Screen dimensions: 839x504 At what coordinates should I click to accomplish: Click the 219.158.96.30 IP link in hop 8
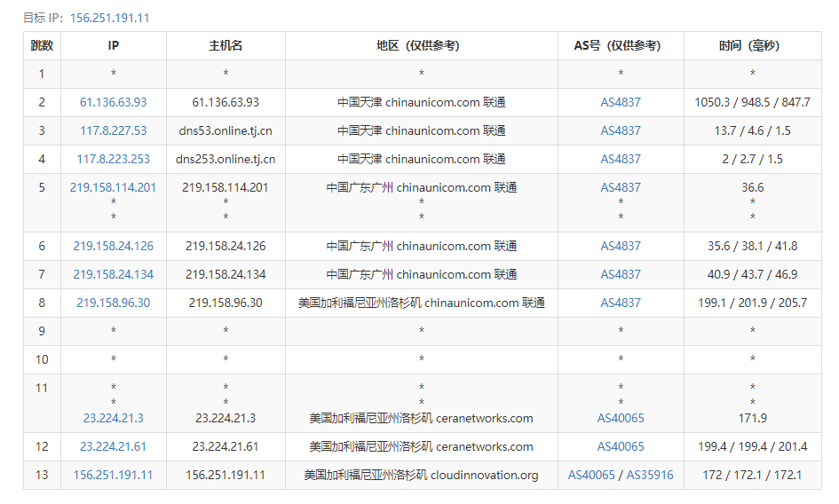[113, 303]
